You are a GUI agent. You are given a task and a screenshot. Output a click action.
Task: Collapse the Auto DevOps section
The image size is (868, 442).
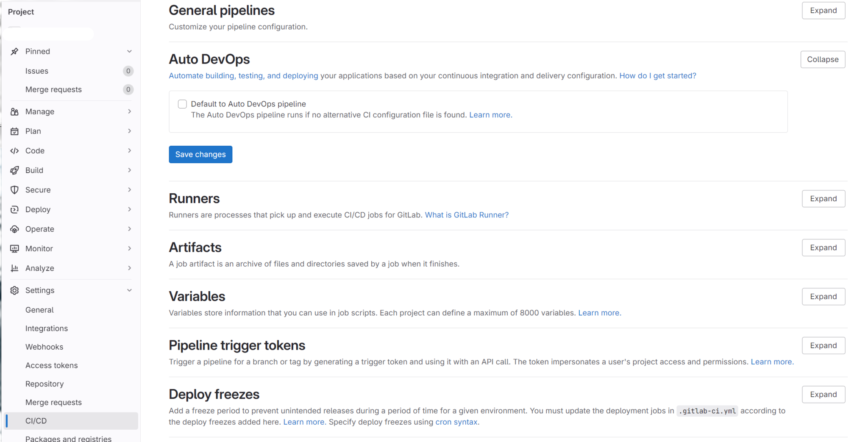point(822,59)
